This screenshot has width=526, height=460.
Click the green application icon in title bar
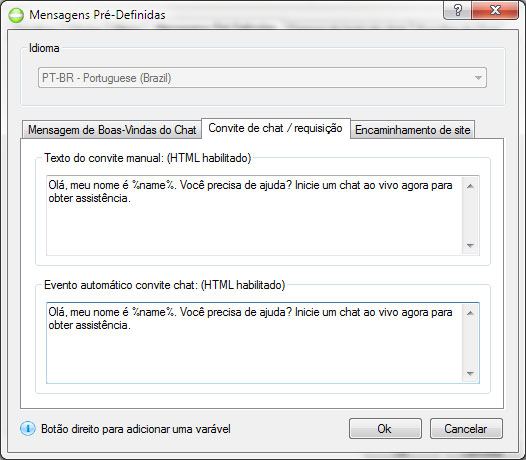[16, 15]
